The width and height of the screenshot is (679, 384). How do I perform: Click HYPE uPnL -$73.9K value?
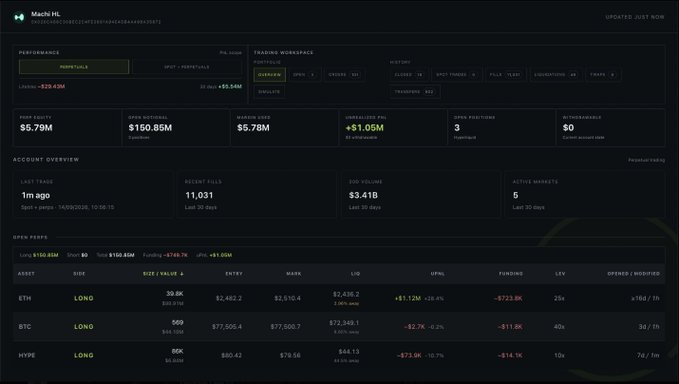click(409, 355)
